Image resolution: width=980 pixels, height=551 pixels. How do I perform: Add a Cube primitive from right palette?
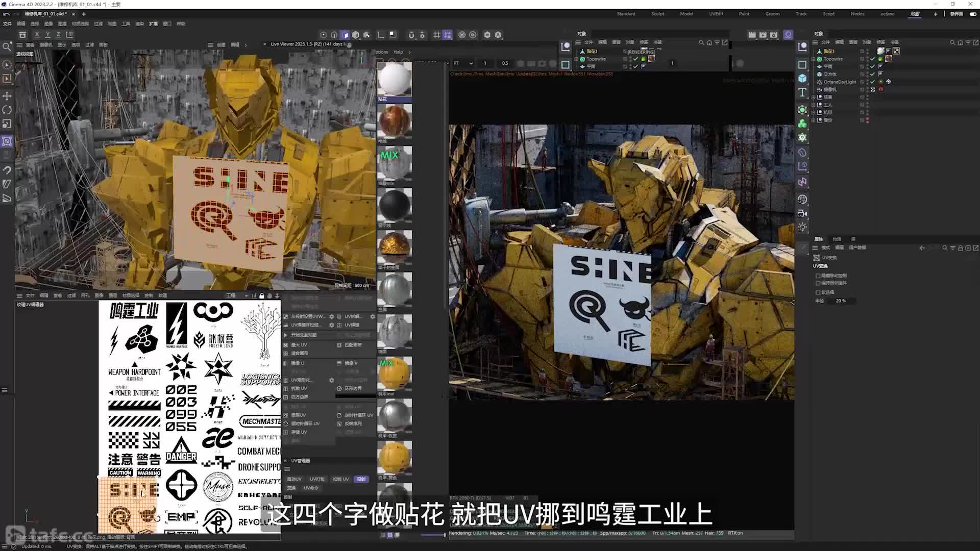click(x=802, y=78)
